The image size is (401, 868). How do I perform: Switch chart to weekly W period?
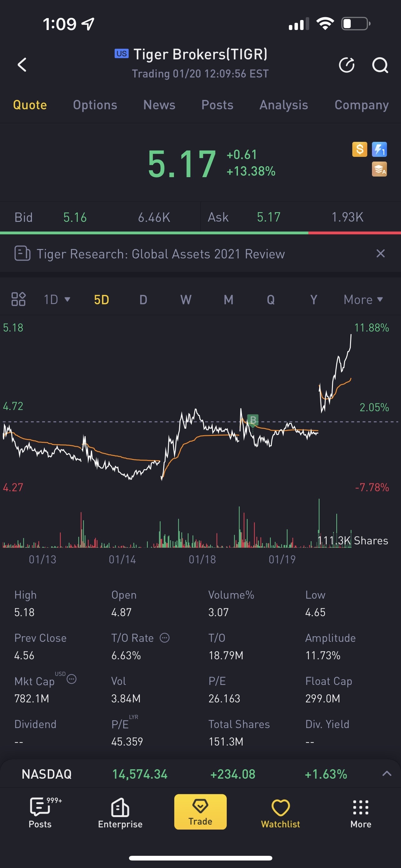coord(186,300)
